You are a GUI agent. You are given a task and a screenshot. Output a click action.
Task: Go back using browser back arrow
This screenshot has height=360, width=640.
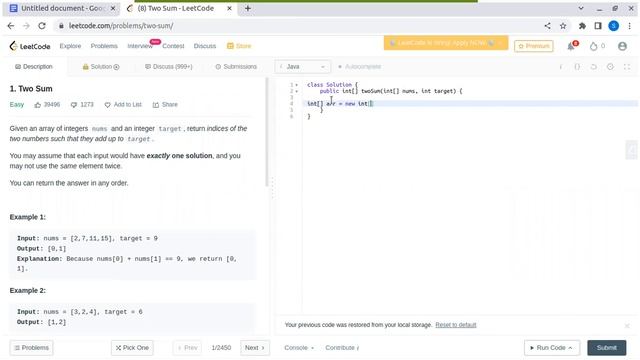(x=11, y=26)
